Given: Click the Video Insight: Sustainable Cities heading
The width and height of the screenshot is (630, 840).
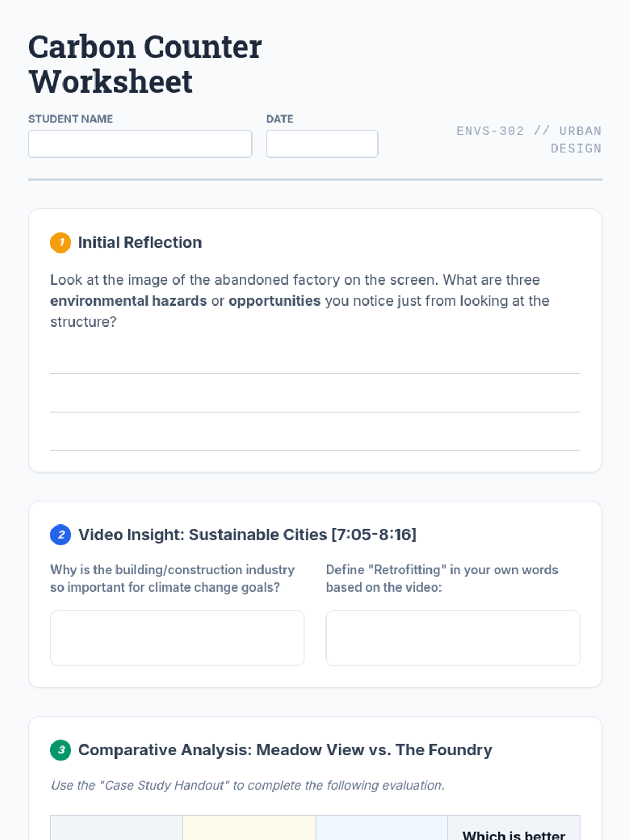Looking at the screenshot, I should (x=247, y=534).
